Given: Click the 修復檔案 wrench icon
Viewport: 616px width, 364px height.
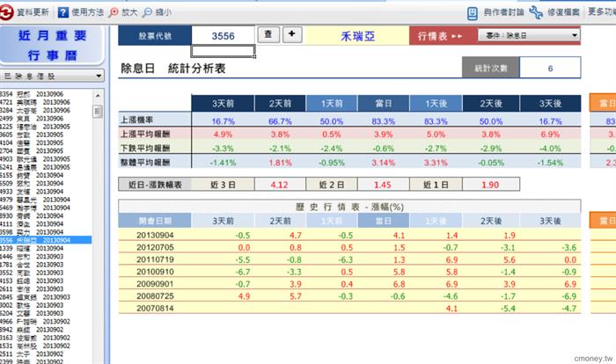Looking at the screenshot, I should click(536, 12).
